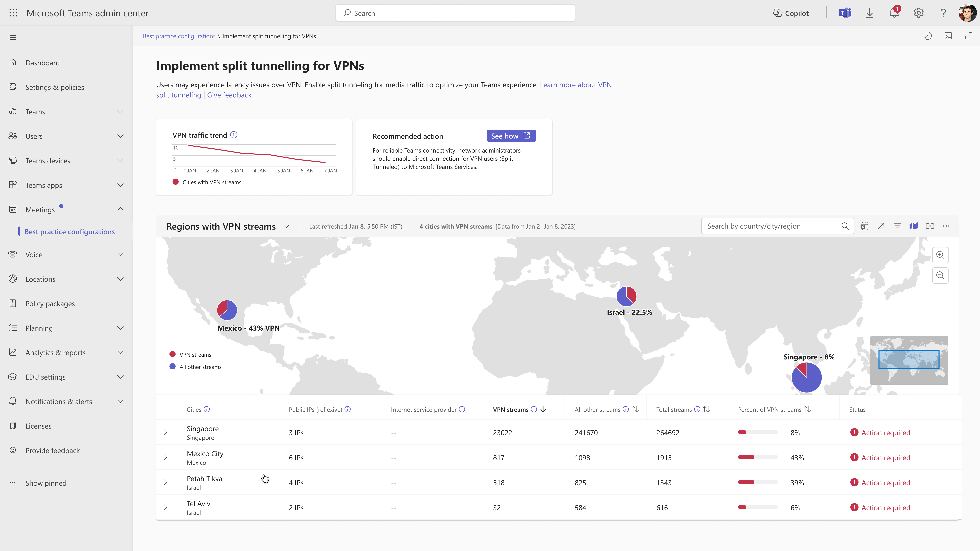980x551 pixels.
Task: Open the filter icon in regions toolbar
Action: 897,226
